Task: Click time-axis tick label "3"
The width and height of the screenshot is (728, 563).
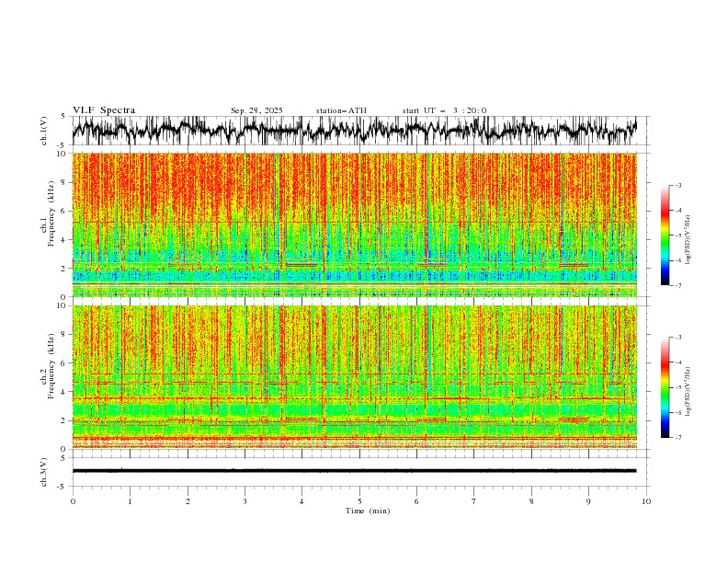Action: click(x=245, y=501)
